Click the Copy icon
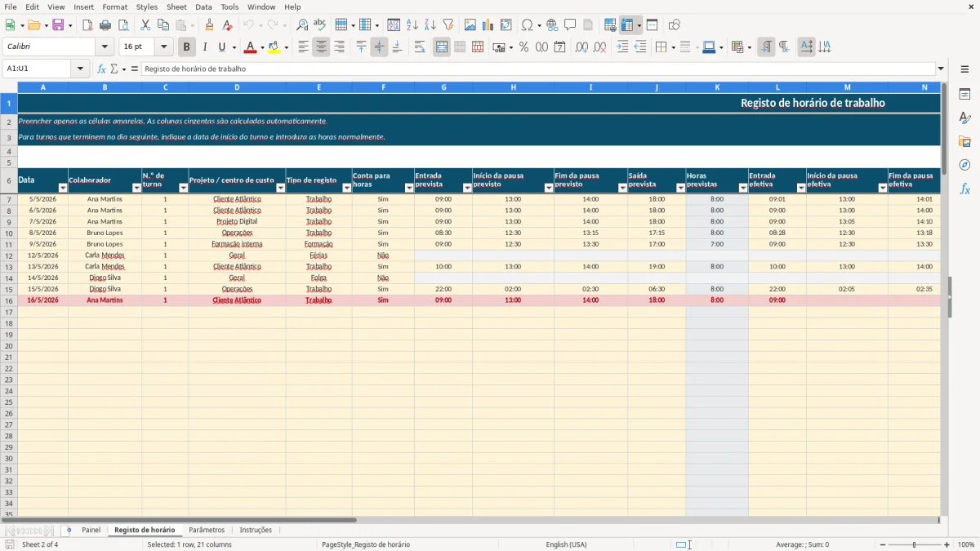 pos(163,25)
